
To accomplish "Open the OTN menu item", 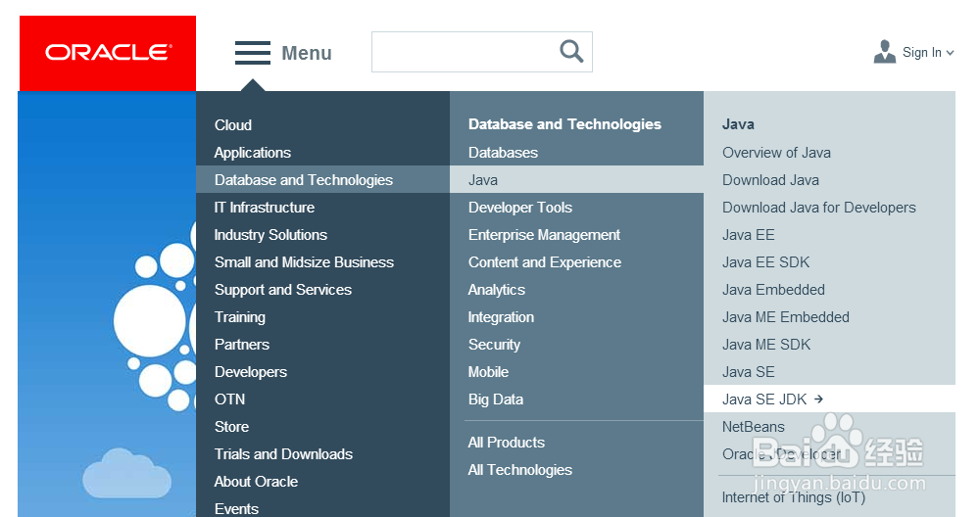I will (229, 399).
